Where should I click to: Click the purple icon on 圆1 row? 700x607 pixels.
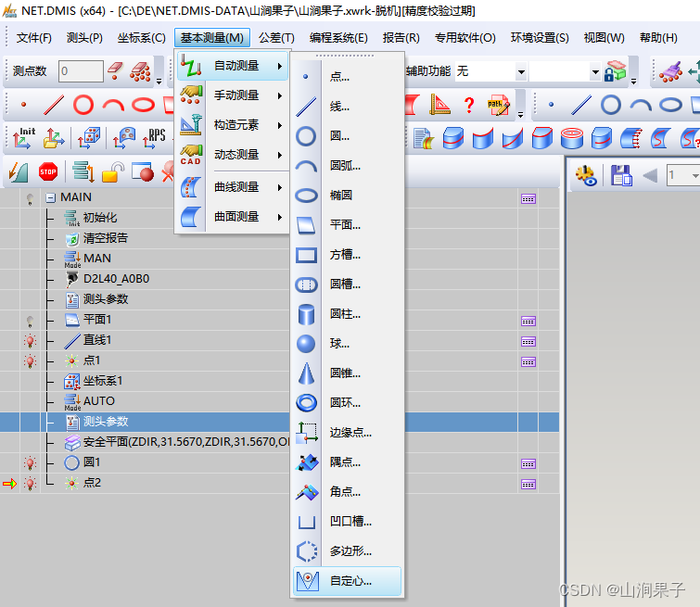(x=528, y=464)
